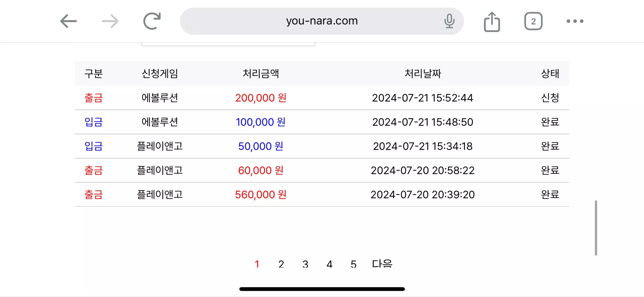Tap the microphone icon in address bar

449,21
